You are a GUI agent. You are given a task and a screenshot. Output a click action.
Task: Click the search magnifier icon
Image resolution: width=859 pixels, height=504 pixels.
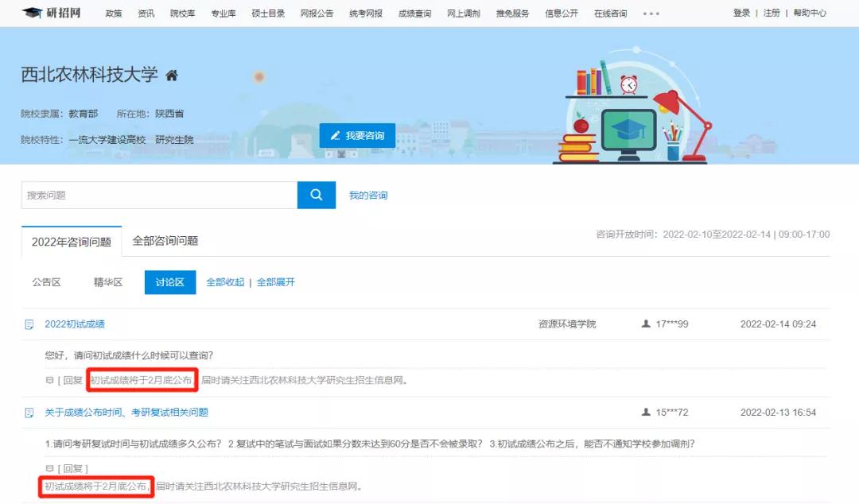coord(316,195)
